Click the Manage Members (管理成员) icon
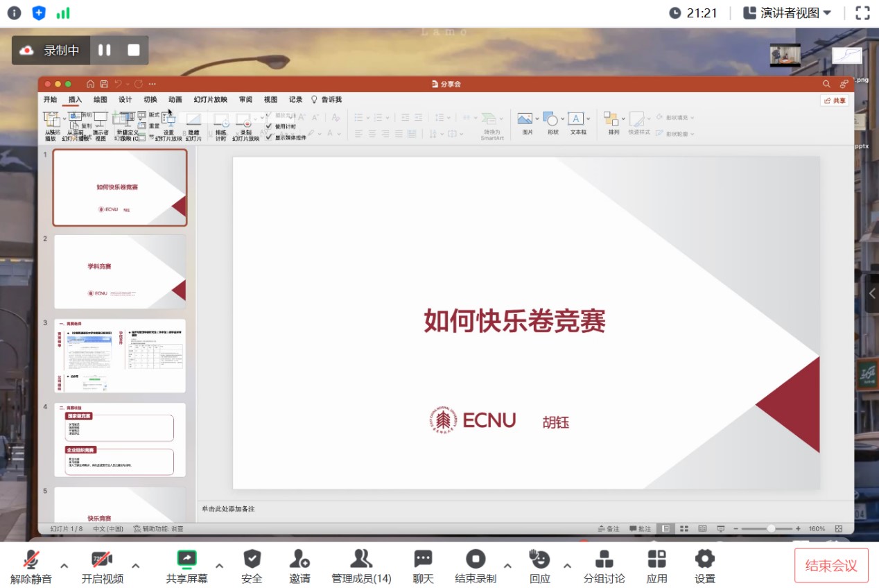Viewport: 879px width, 588px height. (x=361, y=558)
